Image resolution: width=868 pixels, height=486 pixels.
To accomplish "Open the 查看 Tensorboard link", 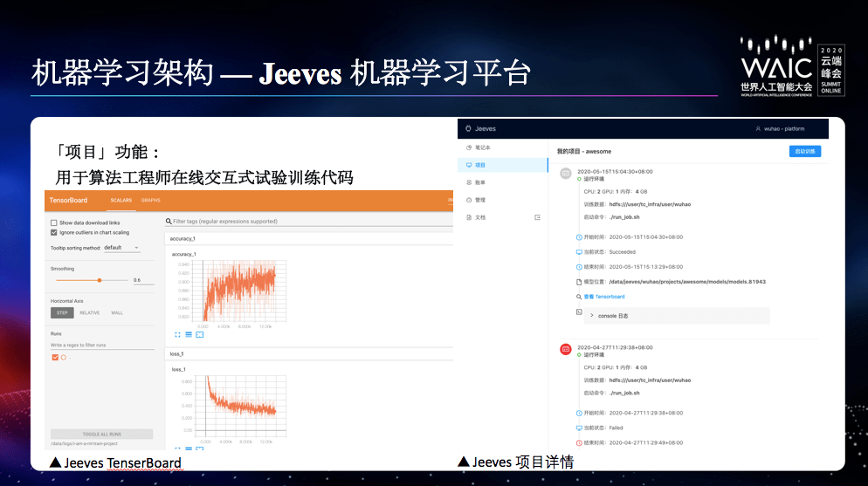I will pos(604,297).
